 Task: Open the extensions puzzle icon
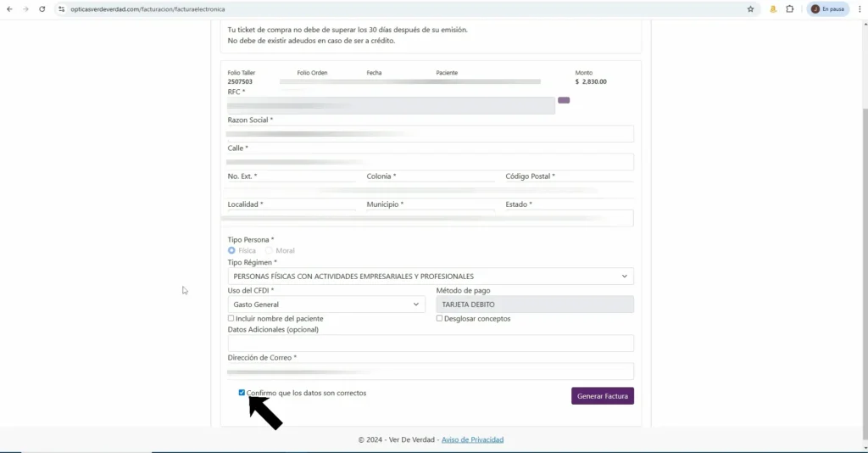coord(790,8)
